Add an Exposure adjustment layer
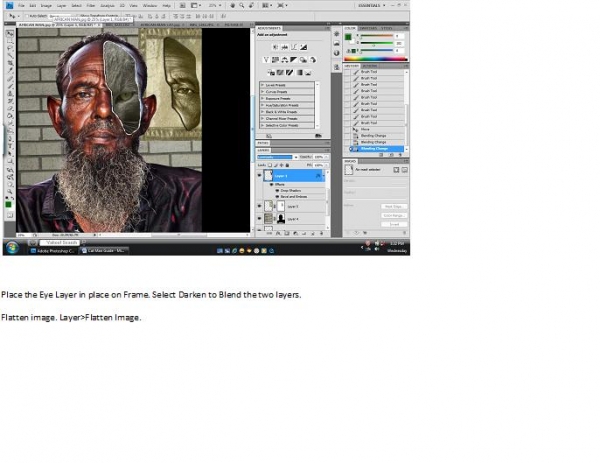This screenshot has height=463, width=600. click(x=303, y=47)
